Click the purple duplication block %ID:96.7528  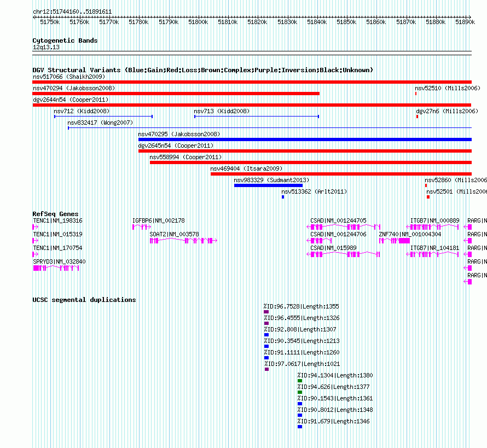click(266, 312)
